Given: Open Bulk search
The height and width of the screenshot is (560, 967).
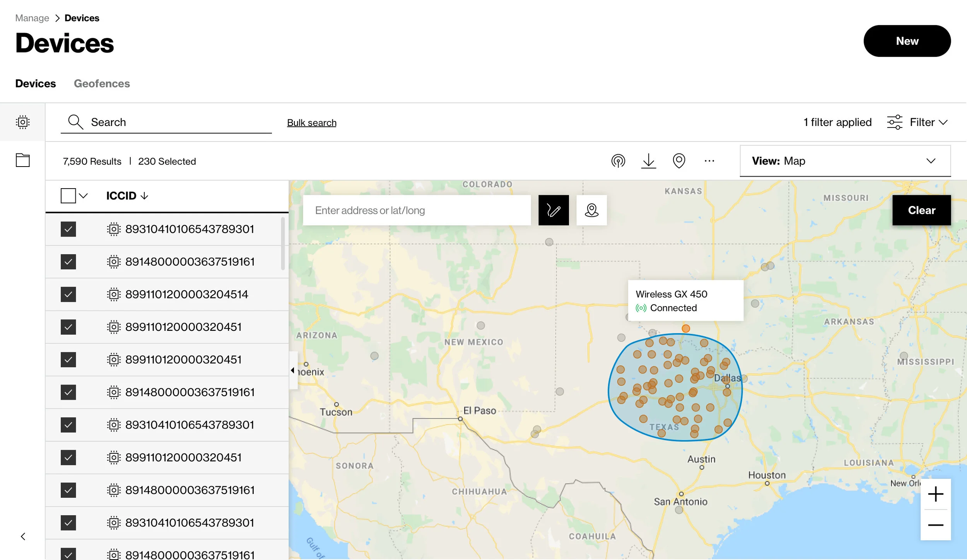Looking at the screenshot, I should click(311, 123).
